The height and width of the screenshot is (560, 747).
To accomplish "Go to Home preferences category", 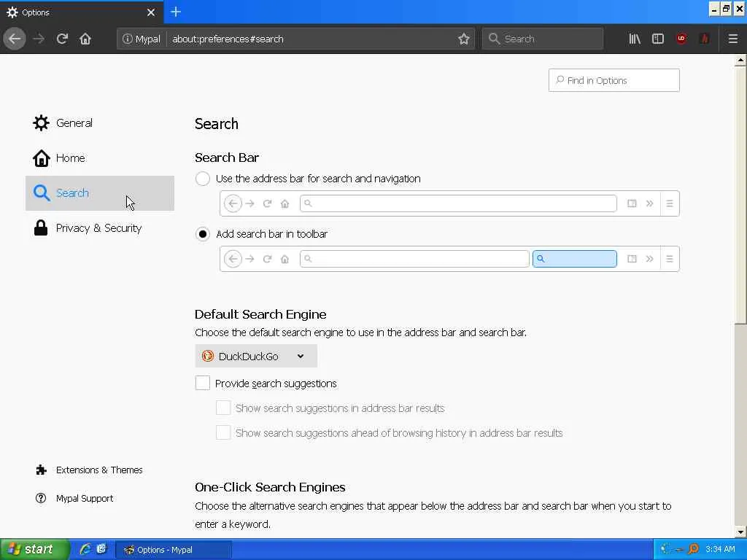I will (70, 158).
